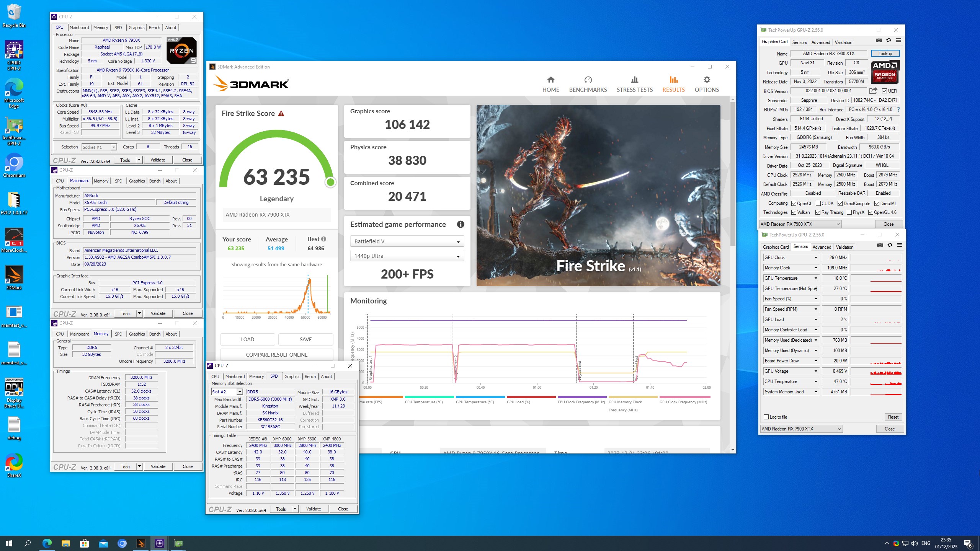The width and height of the screenshot is (980, 551).
Task: Toggle the DirectCompute checkbox
Action: point(840,203)
